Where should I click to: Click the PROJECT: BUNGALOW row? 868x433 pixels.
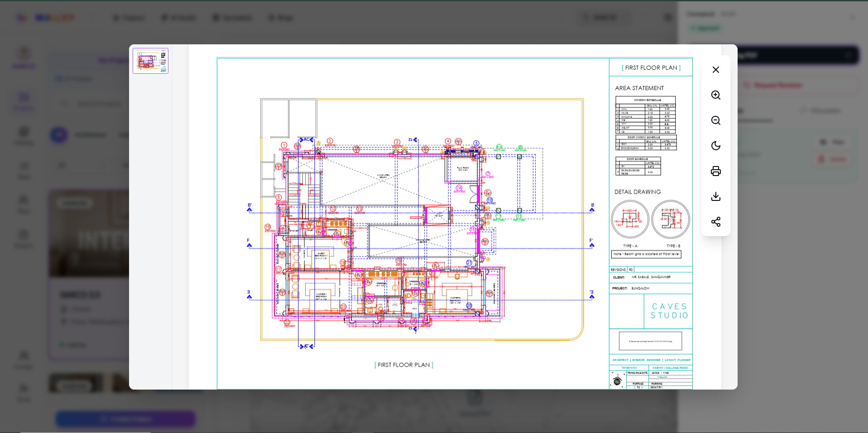(x=651, y=288)
